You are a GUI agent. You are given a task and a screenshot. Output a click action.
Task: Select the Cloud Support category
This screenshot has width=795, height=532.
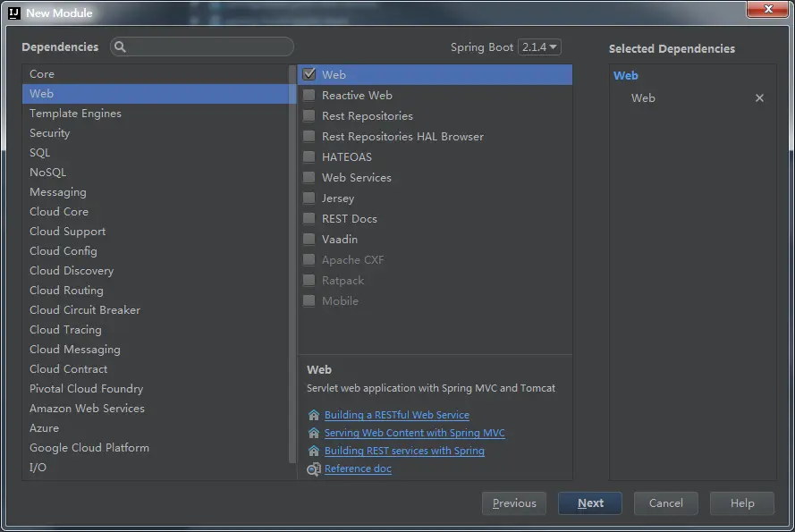pyautogui.click(x=155, y=232)
